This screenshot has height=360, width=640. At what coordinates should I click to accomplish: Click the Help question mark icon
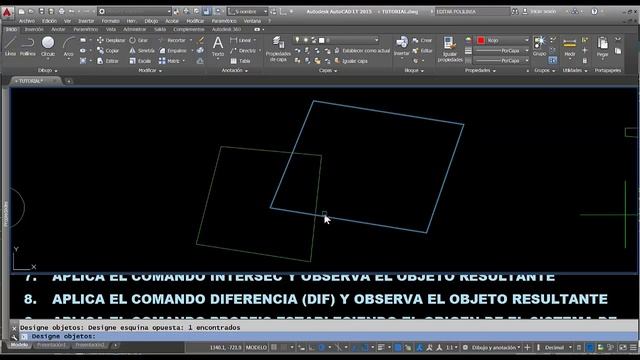click(x=594, y=11)
